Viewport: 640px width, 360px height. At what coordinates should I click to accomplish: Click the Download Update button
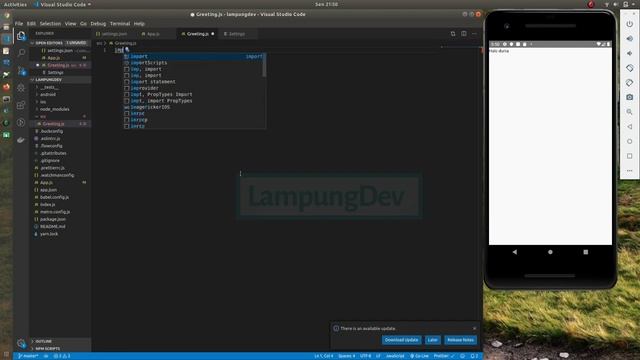401,340
